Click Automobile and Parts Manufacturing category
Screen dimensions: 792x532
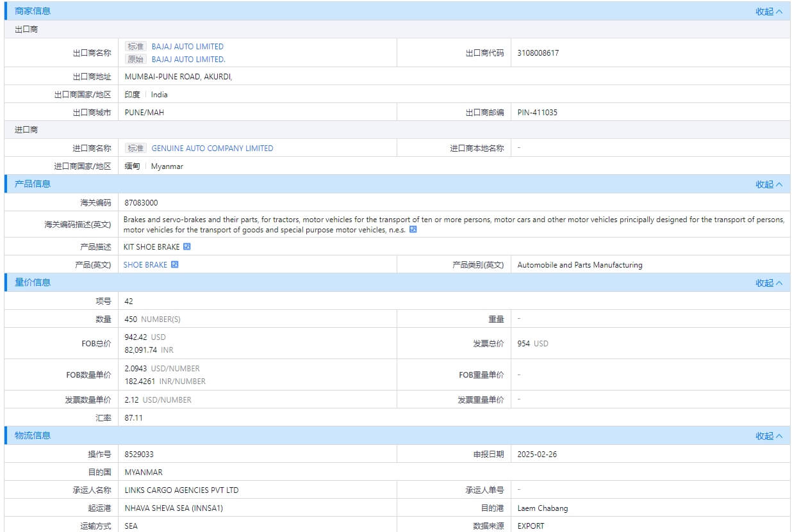point(580,265)
